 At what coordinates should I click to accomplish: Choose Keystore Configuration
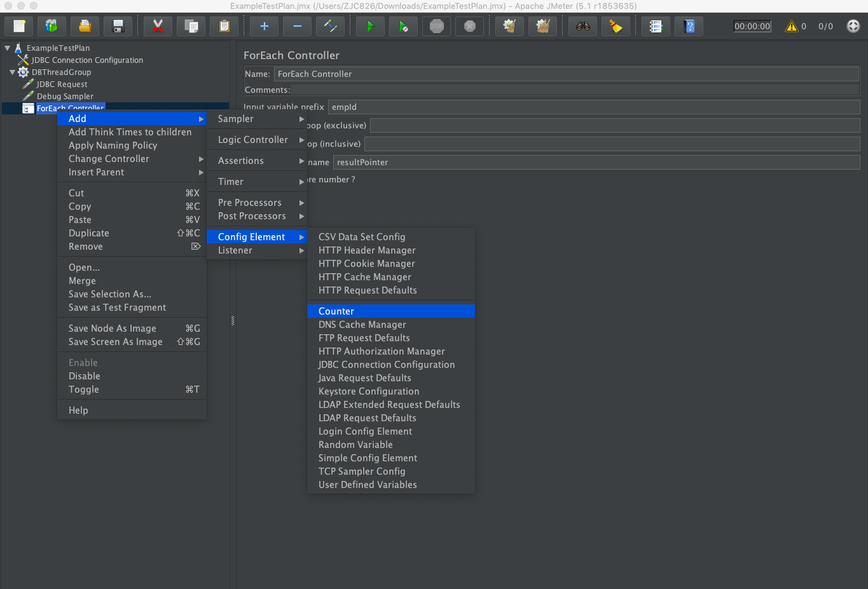point(391,391)
